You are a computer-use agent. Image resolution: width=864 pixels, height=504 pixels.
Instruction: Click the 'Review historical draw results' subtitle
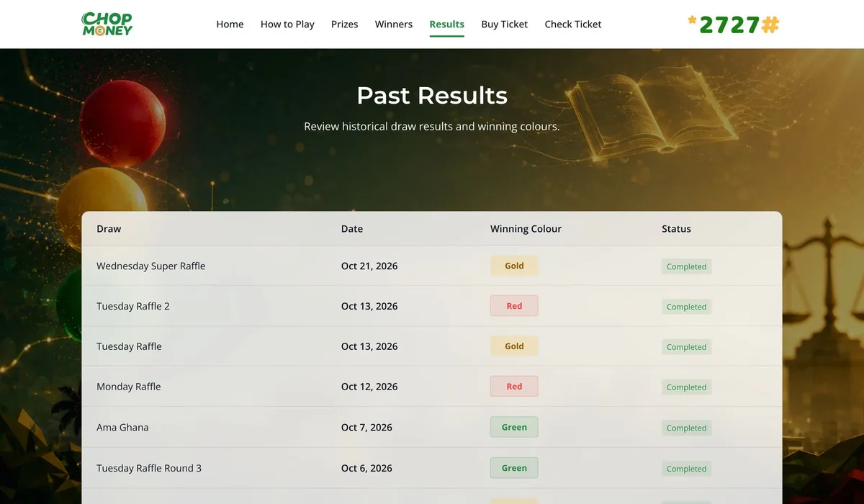point(432,127)
